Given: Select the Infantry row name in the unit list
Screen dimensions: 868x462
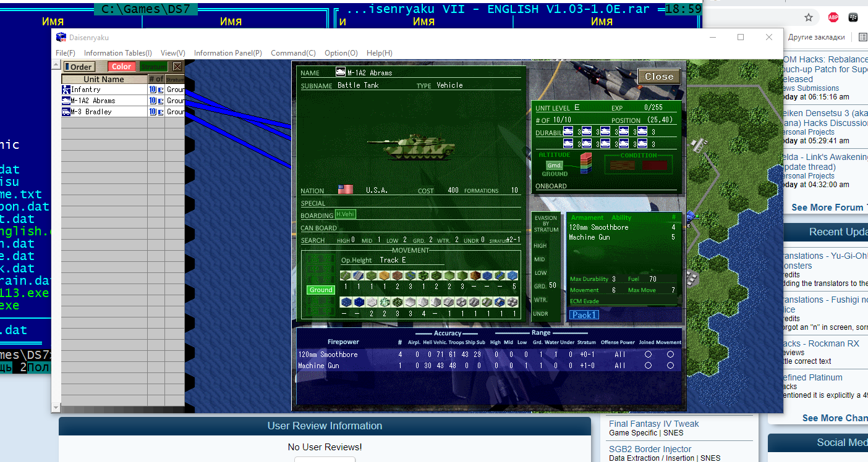Looking at the screenshot, I should tap(86, 90).
